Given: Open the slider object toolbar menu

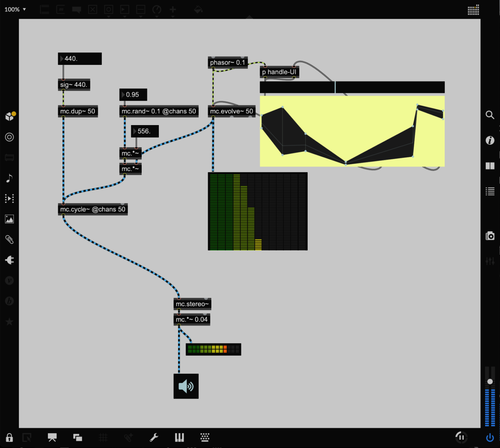Looking at the screenshot, I should pyautogui.click(x=141, y=10).
